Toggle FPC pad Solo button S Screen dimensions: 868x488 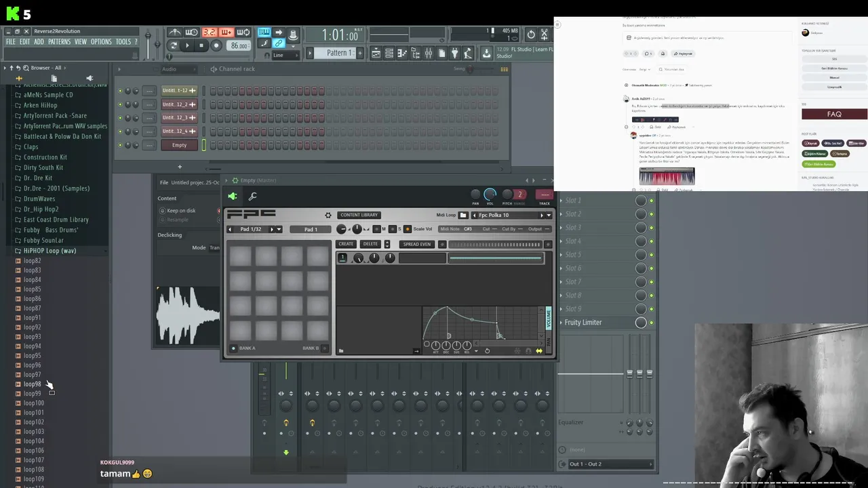tap(393, 229)
